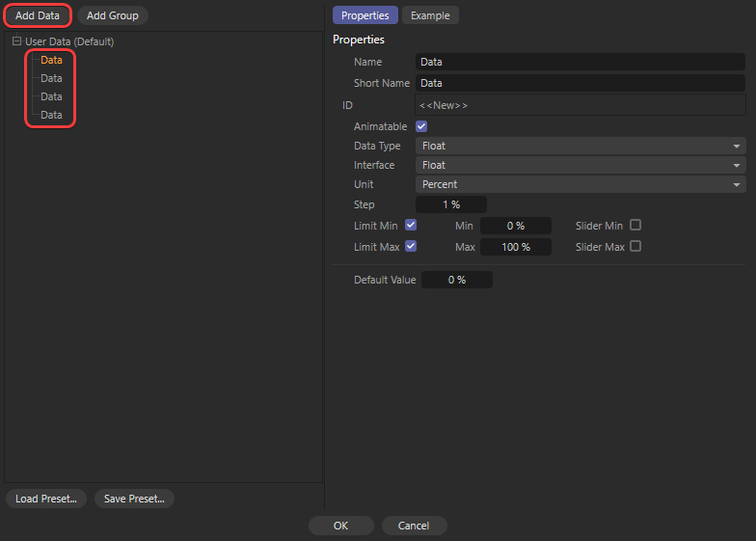This screenshot has width=756, height=541.
Task: Confirm the dialog with OK
Action: pyautogui.click(x=340, y=526)
